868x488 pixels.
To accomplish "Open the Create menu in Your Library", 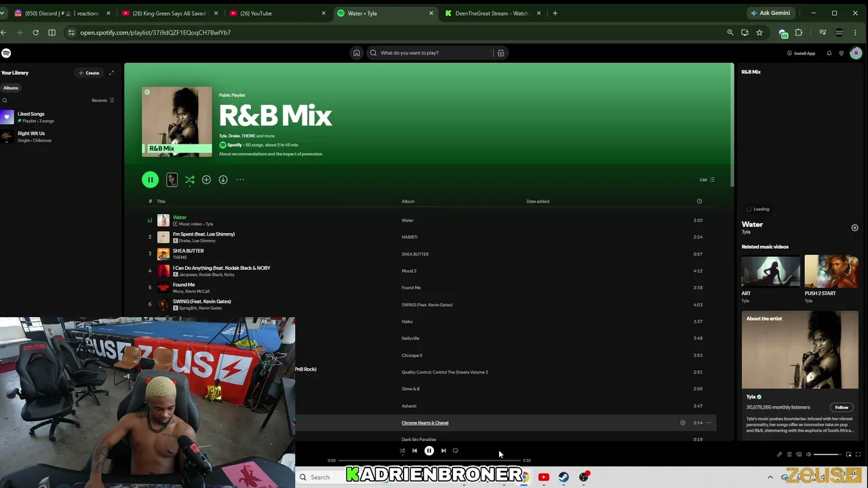I will 89,73.
